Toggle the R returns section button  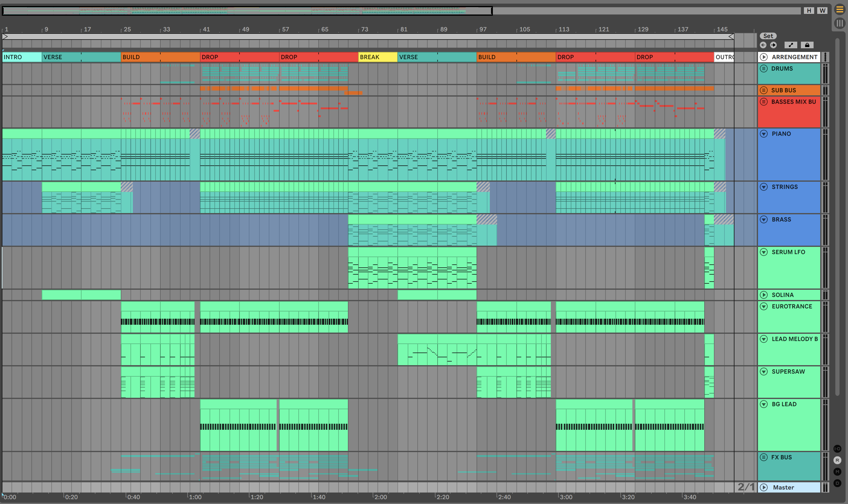pyautogui.click(x=837, y=460)
